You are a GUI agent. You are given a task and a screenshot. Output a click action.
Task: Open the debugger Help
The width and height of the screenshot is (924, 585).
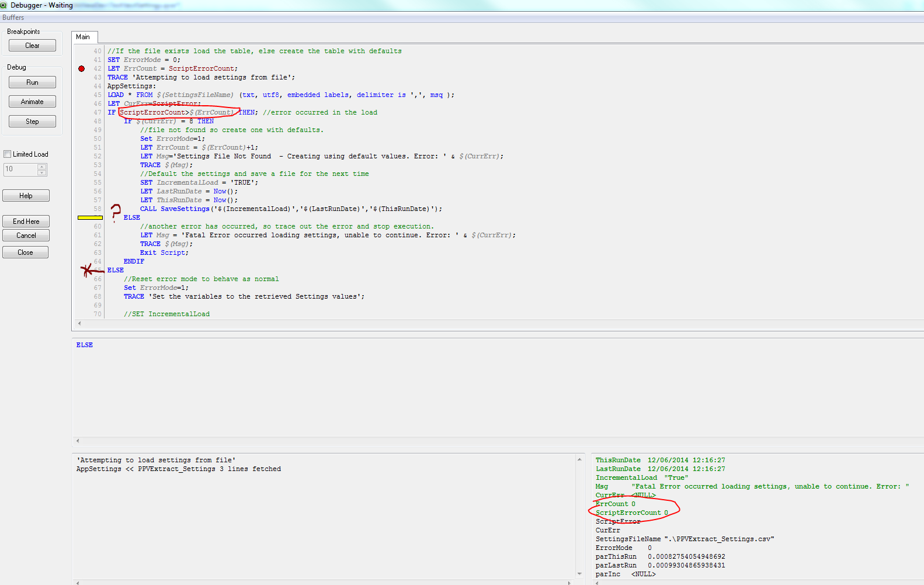(26, 196)
